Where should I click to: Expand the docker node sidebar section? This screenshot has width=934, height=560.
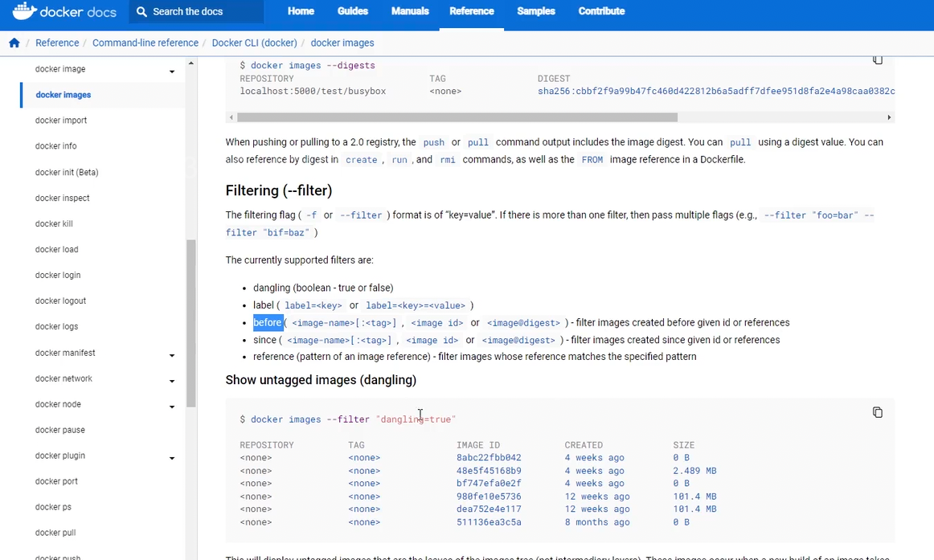(x=171, y=407)
